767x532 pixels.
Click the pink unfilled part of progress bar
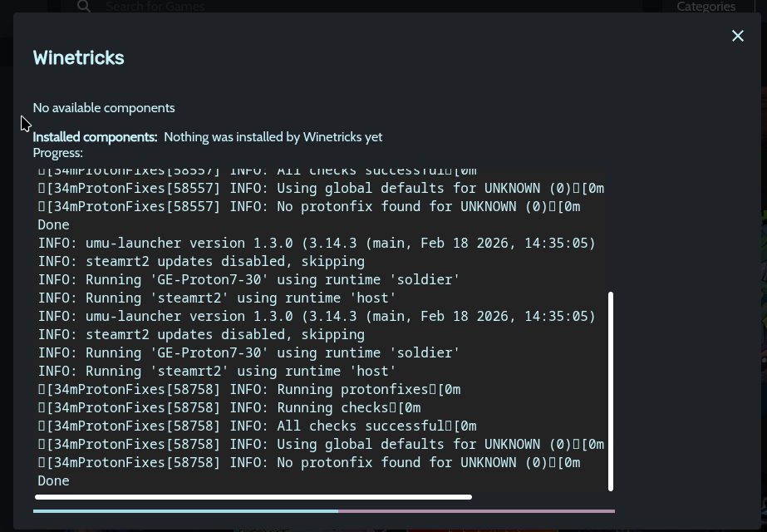476,511
